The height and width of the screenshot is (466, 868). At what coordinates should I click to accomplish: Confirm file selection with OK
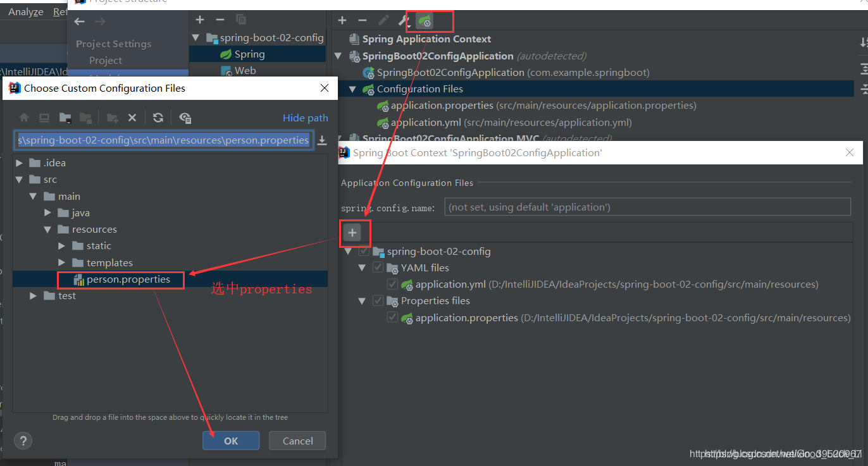click(x=231, y=441)
